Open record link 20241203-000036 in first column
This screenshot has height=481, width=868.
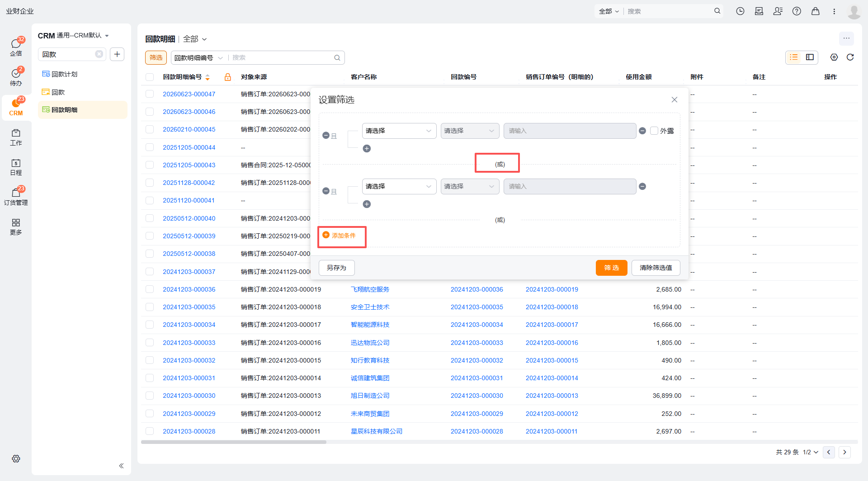(x=189, y=289)
